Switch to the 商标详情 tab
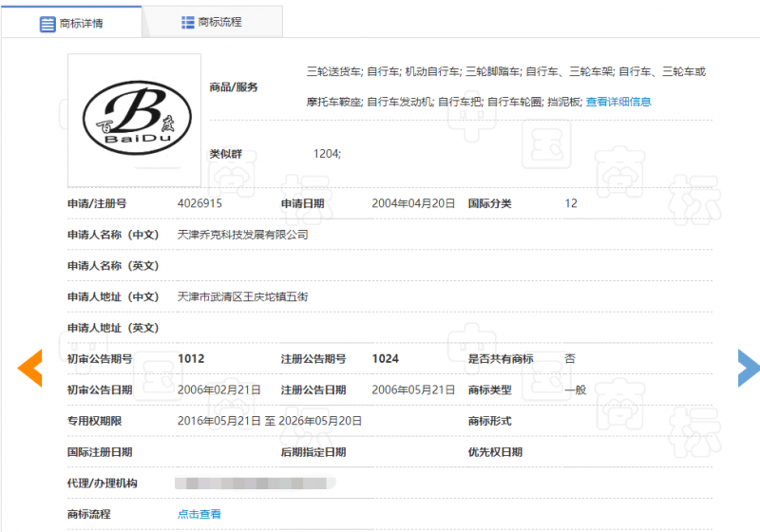The image size is (760, 532). click(71, 22)
